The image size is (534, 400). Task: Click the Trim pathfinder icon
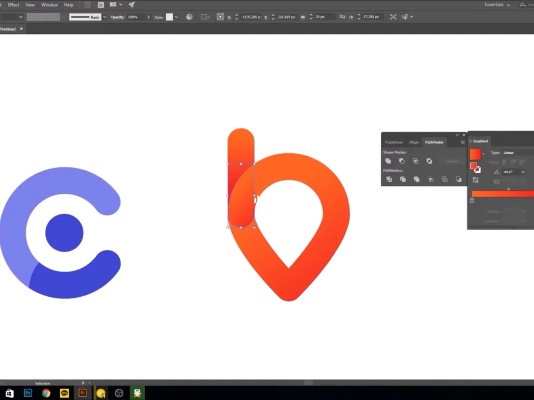tap(403, 179)
